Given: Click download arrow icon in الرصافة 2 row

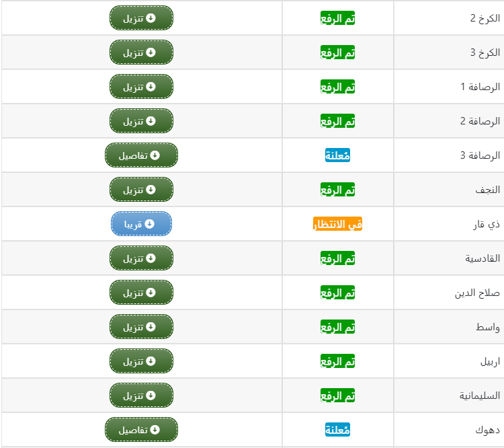Looking at the screenshot, I should pos(151,121).
